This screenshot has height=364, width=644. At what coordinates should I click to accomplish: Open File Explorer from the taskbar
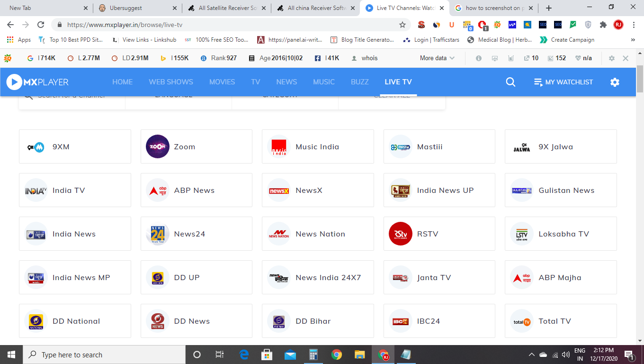(x=360, y=355)
